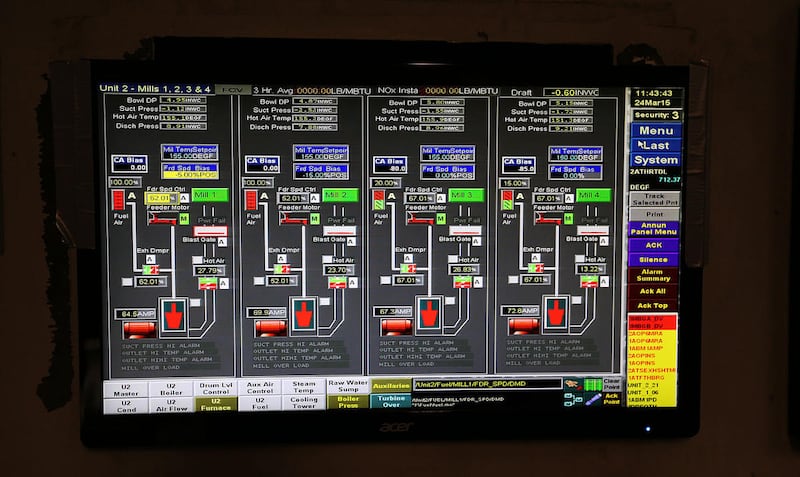Image resolution: width=800 pixels, height=477 pixels.
Task: Toggle Mill 1 feeder motor M mode button
Action: click(x=183, y=218)
